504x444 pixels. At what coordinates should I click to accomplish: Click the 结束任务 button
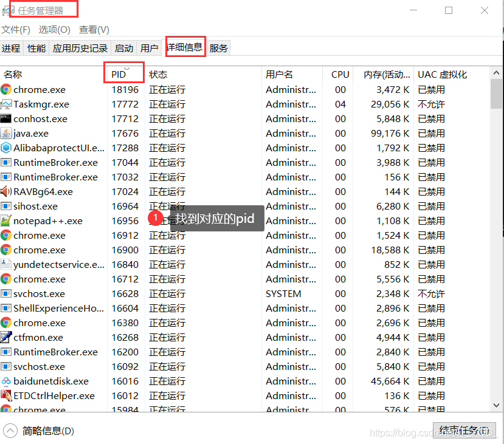[464, 430]
